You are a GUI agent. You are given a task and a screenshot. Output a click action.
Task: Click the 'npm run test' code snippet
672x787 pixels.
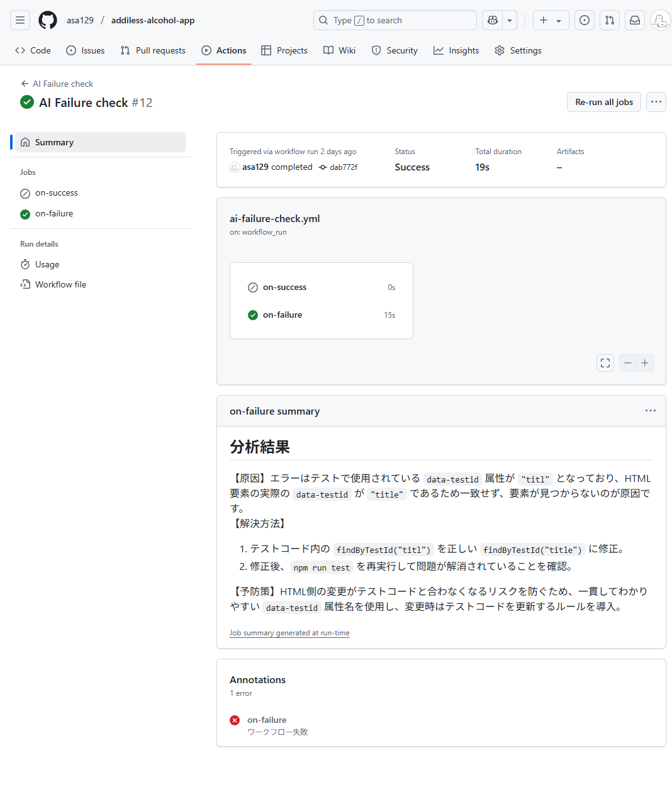pos(322,567)
